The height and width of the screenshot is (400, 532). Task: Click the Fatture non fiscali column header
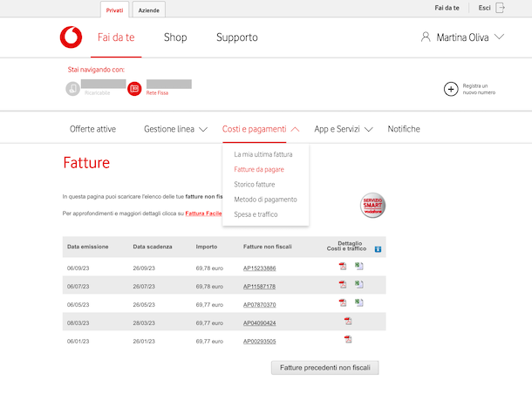268,247
